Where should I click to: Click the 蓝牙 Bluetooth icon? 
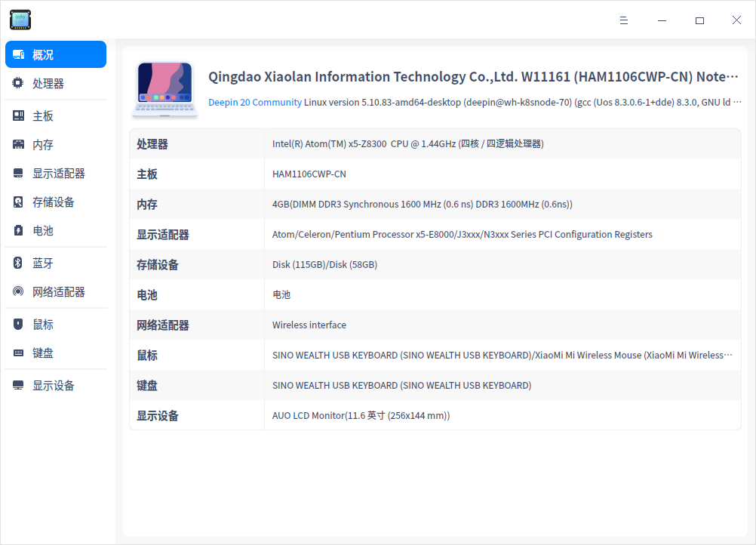[18, 263]
